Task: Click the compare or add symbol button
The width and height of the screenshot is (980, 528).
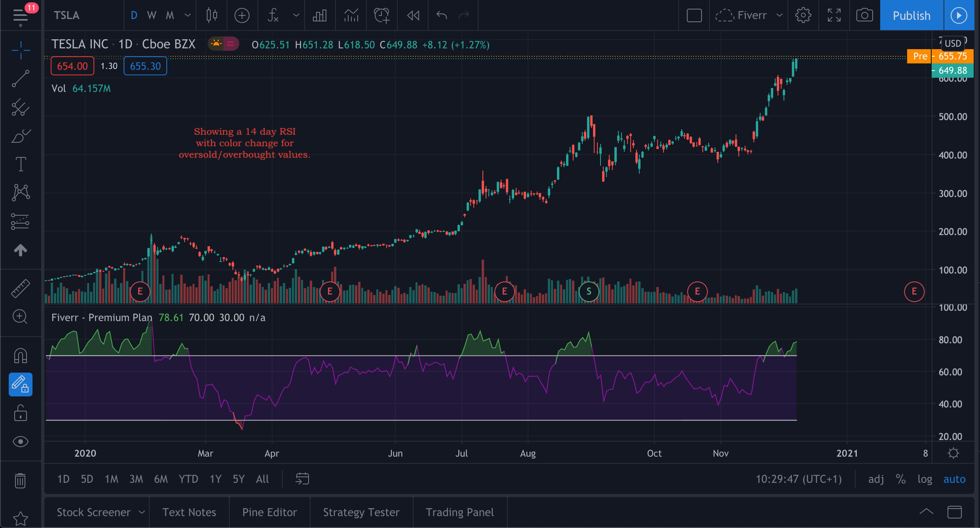Action: click(x=242, y=15)
